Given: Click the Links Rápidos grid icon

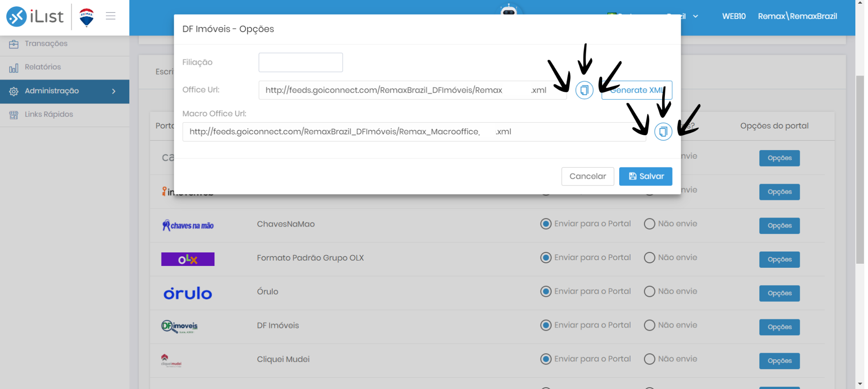Looking at the screenshot, I should click(x=14, y=115).
